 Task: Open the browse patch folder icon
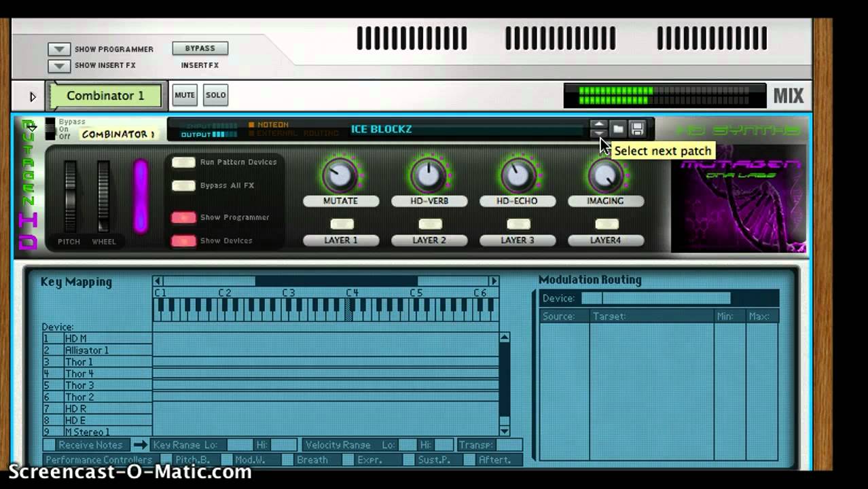pos(617,128)
